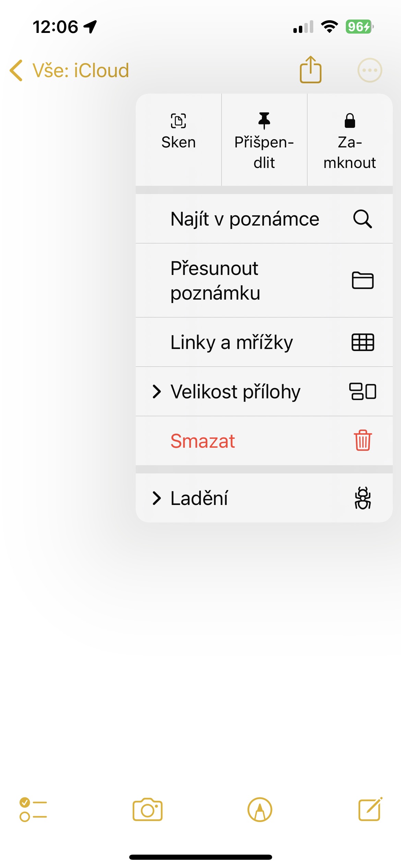Open the Linky a mřížky options
Image resolution: width=401 pixels, height=868 pixels.
232,342
